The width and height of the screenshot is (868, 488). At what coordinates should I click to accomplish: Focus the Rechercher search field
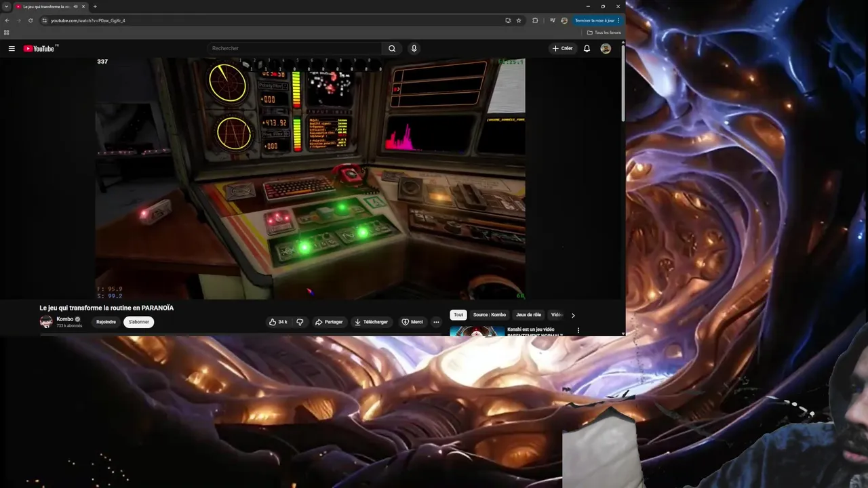pos(295,49)
